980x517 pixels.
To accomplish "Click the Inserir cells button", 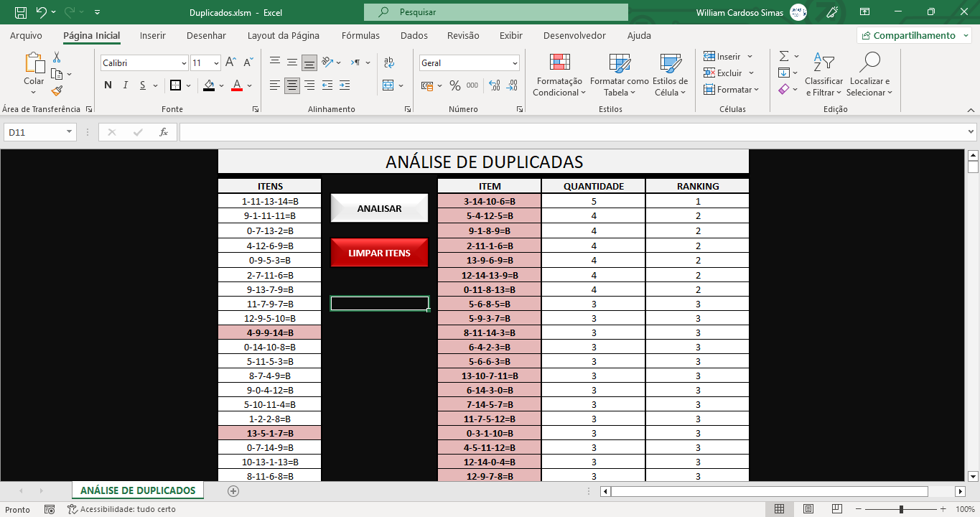I will click(728, 57).
